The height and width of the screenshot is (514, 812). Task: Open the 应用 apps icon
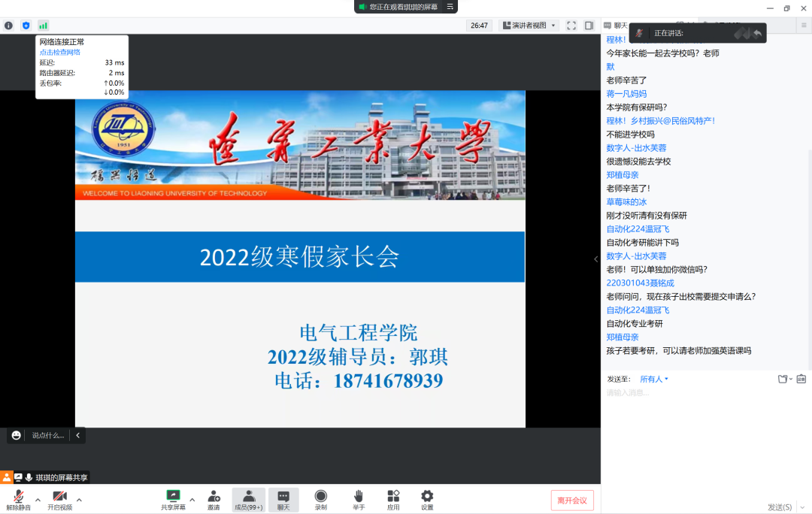(x=393, y=500)
